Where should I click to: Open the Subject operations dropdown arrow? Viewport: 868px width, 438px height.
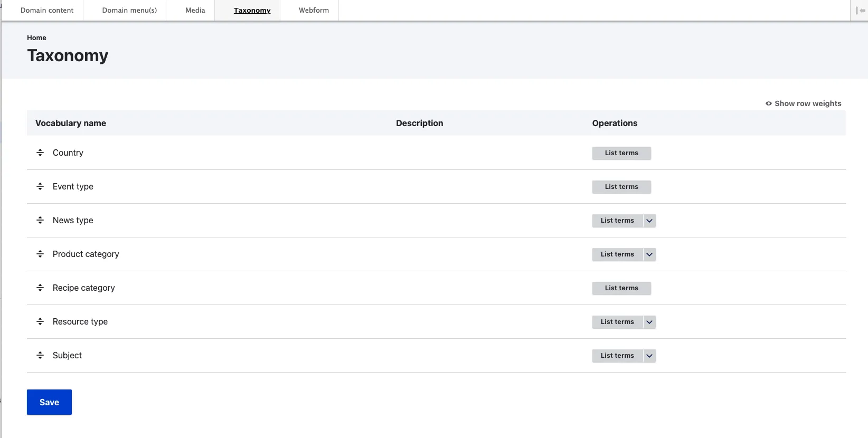[649, 356]
